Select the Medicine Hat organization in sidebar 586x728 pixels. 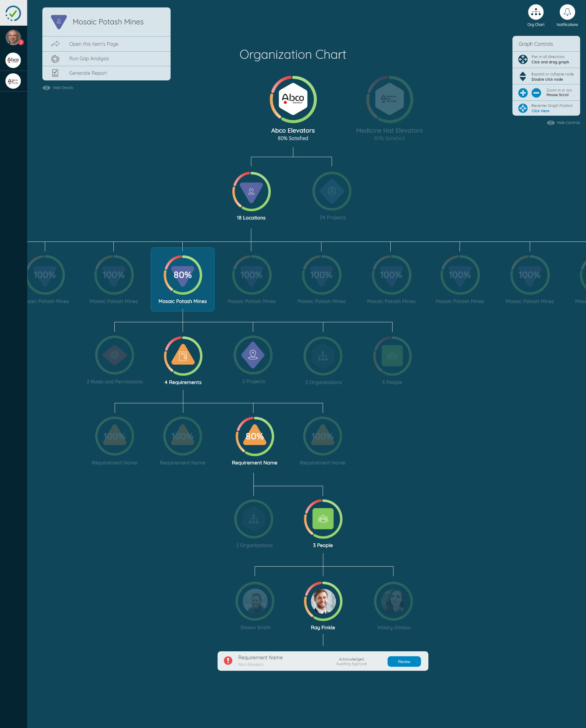pos(13,81)
